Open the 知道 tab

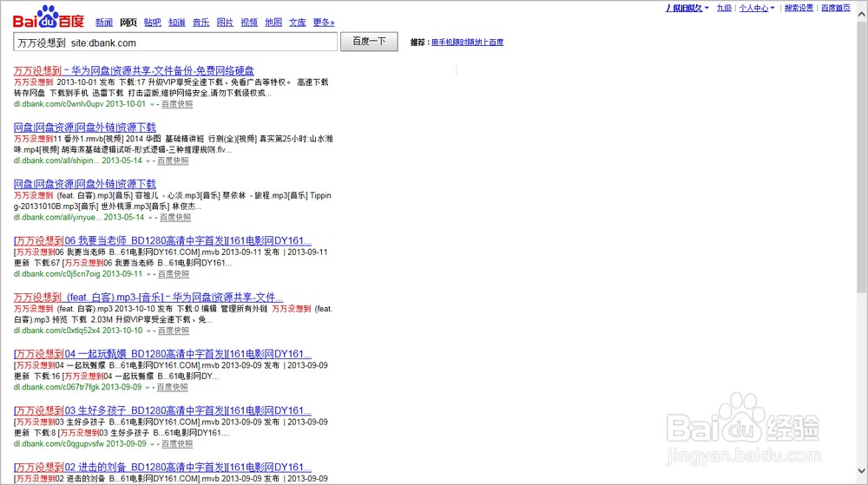coord(176,23)
